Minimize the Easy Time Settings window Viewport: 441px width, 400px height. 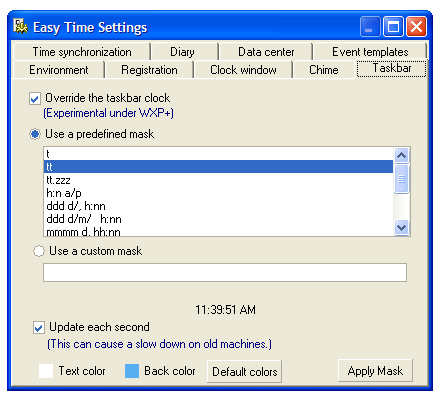370,26
